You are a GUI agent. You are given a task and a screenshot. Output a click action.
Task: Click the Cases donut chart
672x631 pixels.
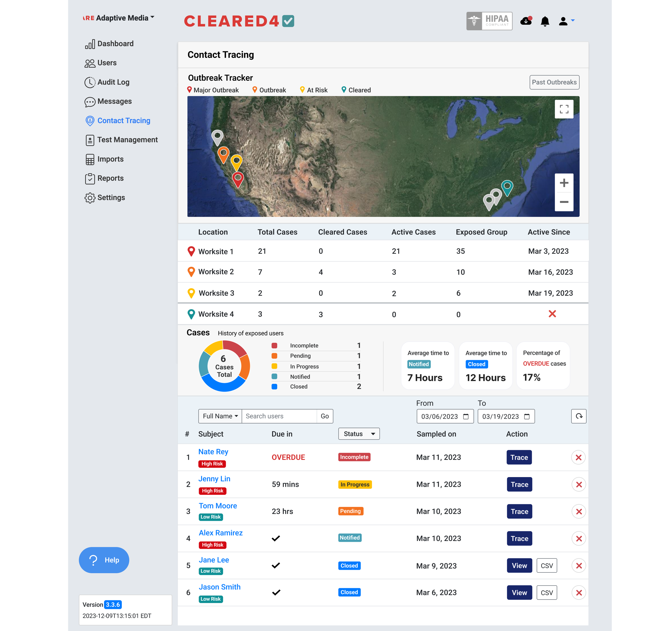224,366
